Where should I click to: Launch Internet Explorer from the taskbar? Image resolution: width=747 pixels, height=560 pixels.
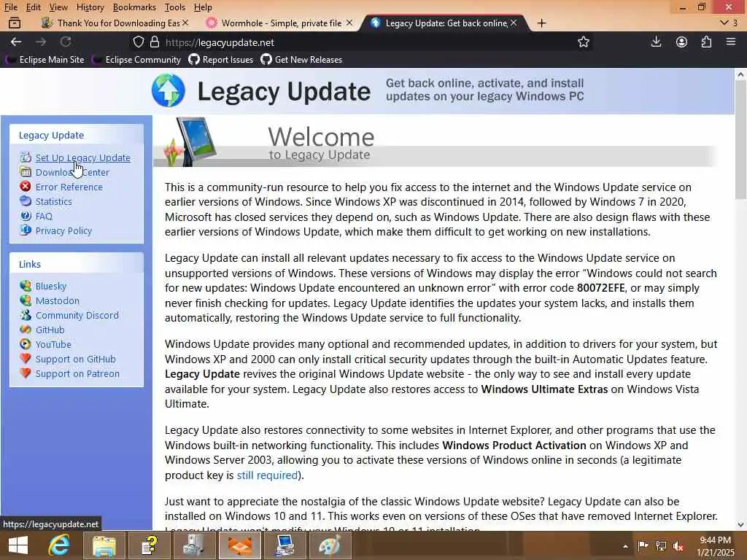pyautogui.click(x=59, y=545)
